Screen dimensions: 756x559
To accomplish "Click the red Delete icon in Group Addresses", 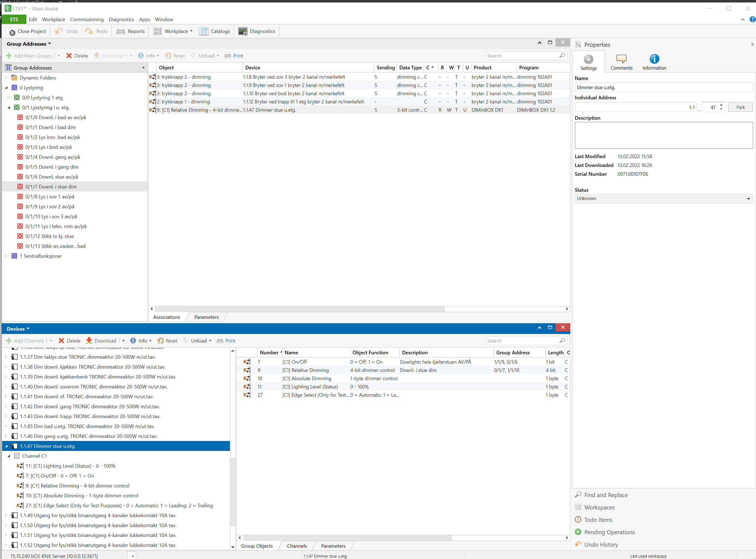I will click(x=69, y=56).
